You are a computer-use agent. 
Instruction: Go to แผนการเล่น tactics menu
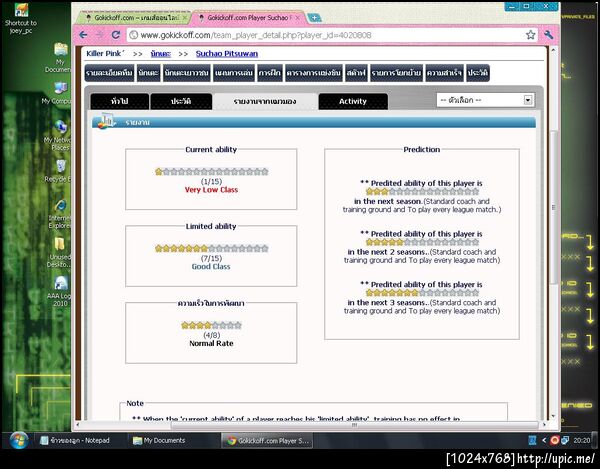coord(234,73)
